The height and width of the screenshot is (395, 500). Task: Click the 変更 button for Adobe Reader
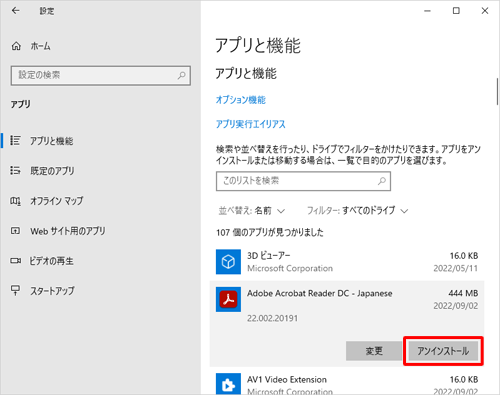(374, 351)
